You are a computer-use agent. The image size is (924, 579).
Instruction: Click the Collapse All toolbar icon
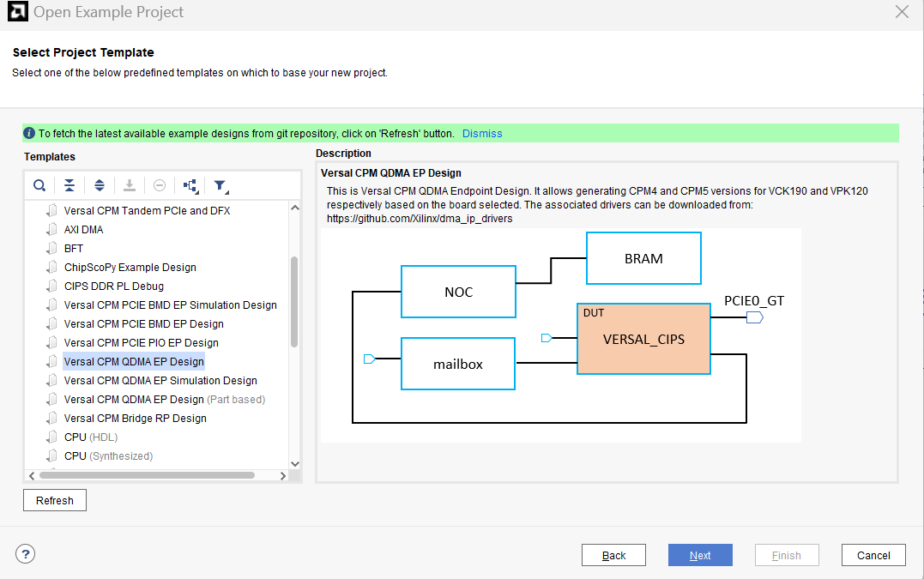69,185
